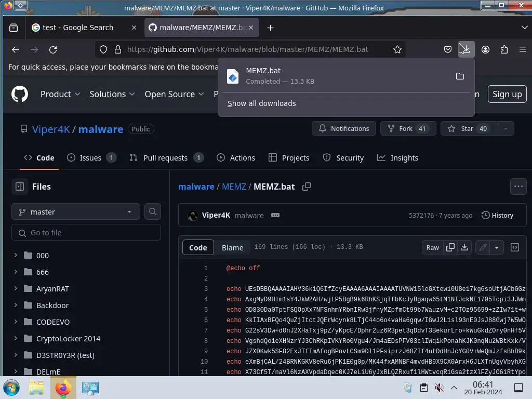Screen dimensions: 532x399
Task: Expand the Solutions menu
Action: click(x=112, y=94)
